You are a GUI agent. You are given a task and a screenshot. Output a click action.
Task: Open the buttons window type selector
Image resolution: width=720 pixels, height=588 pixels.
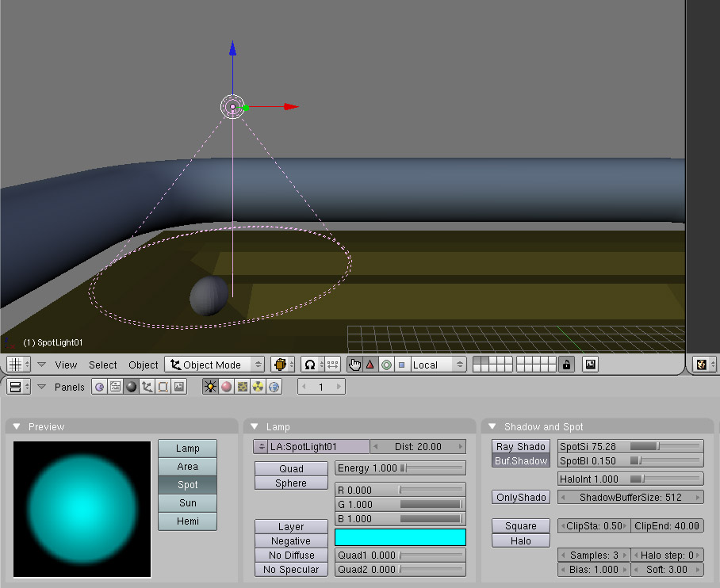[x=18, y=387]
